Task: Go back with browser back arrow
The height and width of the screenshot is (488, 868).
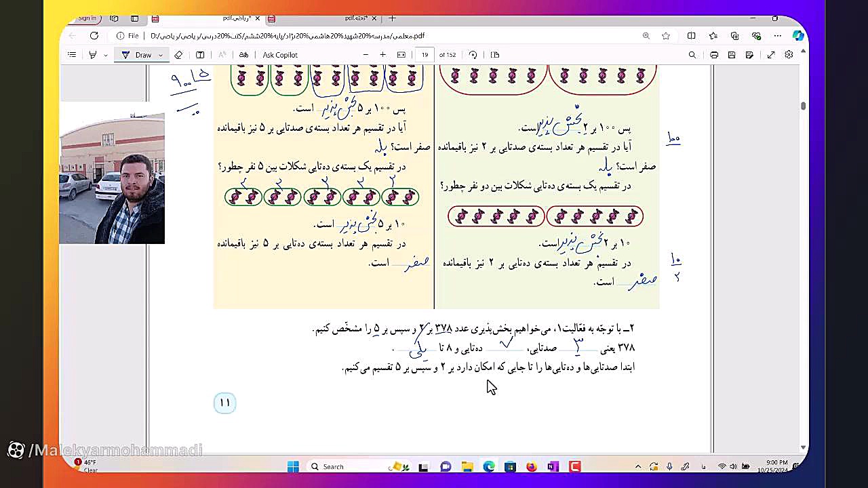Action: tap(73, 36)
